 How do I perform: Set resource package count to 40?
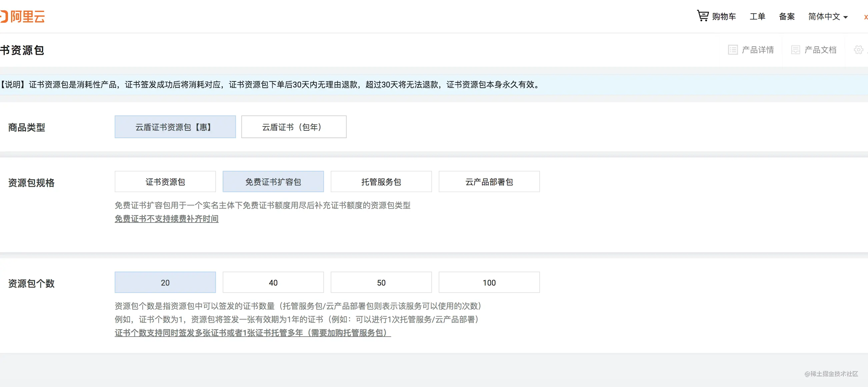pos(273,283)
